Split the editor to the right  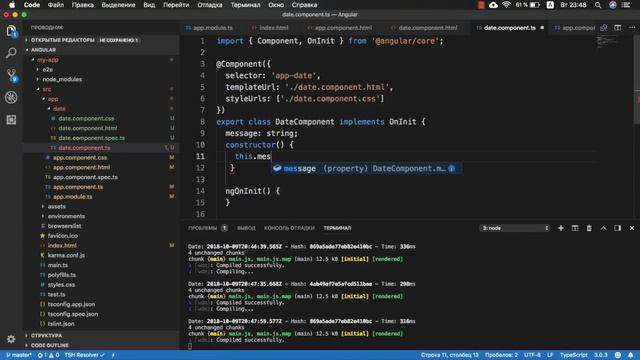pyautogui.click(x=618, y=28)
